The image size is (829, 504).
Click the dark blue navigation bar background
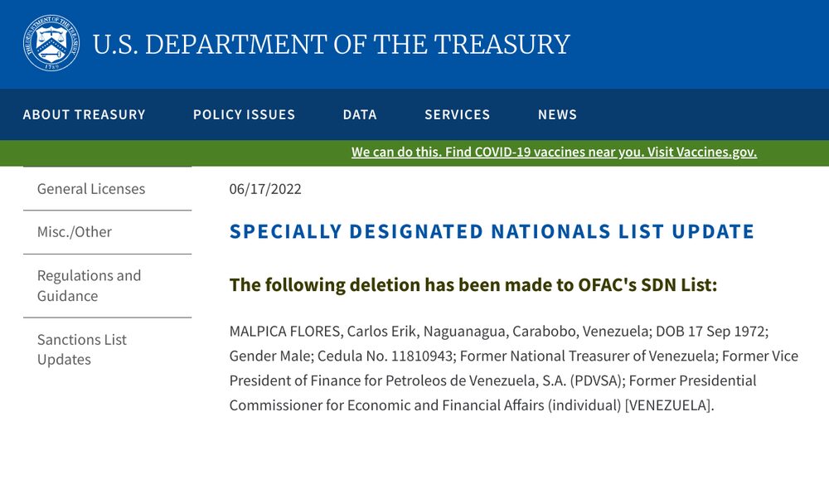[x=705, y=114]
